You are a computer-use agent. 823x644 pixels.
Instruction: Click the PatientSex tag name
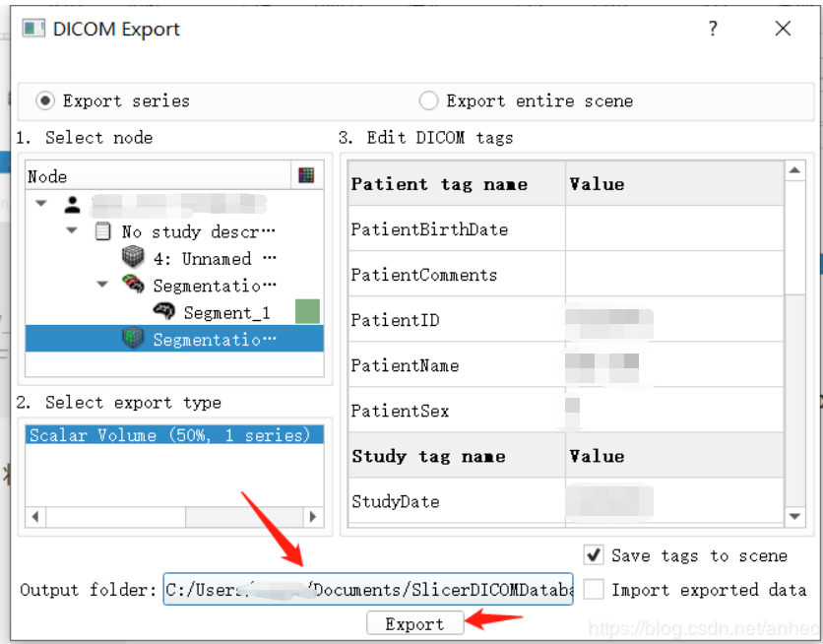pos(400,411)
